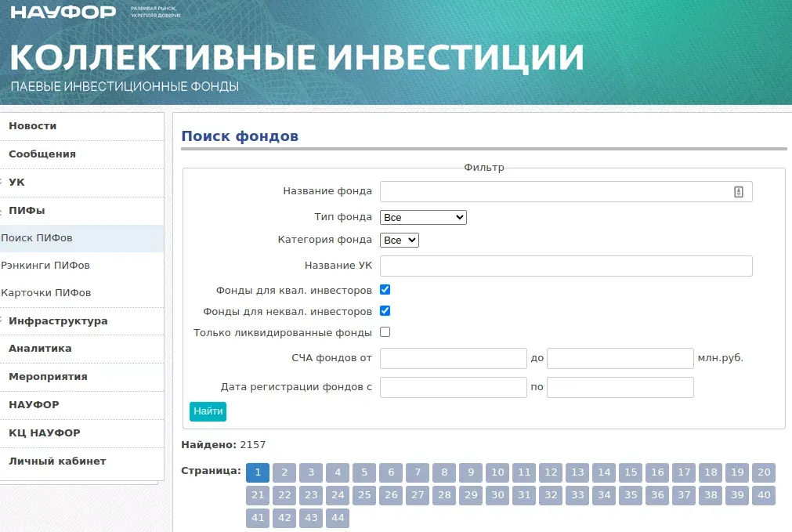This screenshot has width=792, height=532.
Task: Click the СЧА фондов до input
Action: pyautogui.click(x=620, y=358)
